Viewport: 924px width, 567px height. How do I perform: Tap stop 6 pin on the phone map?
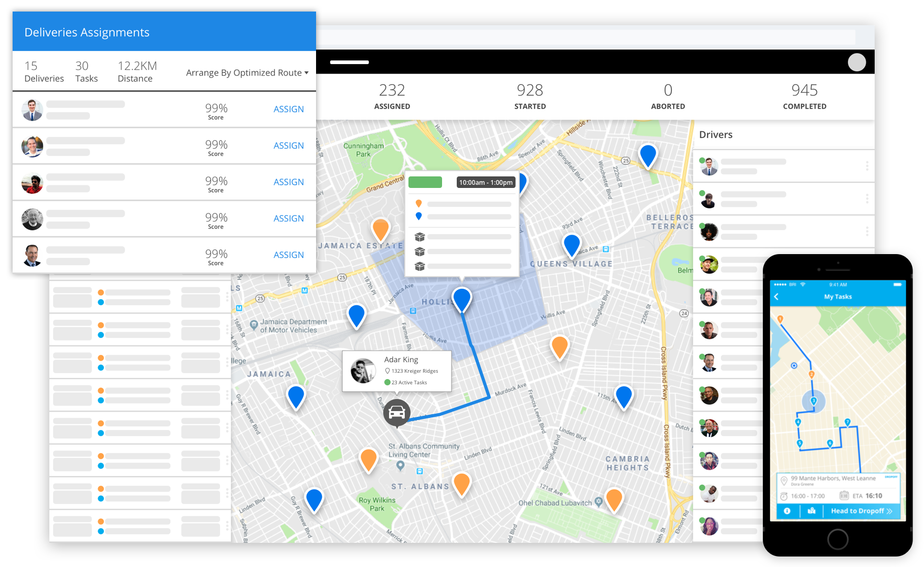point(830,444)
